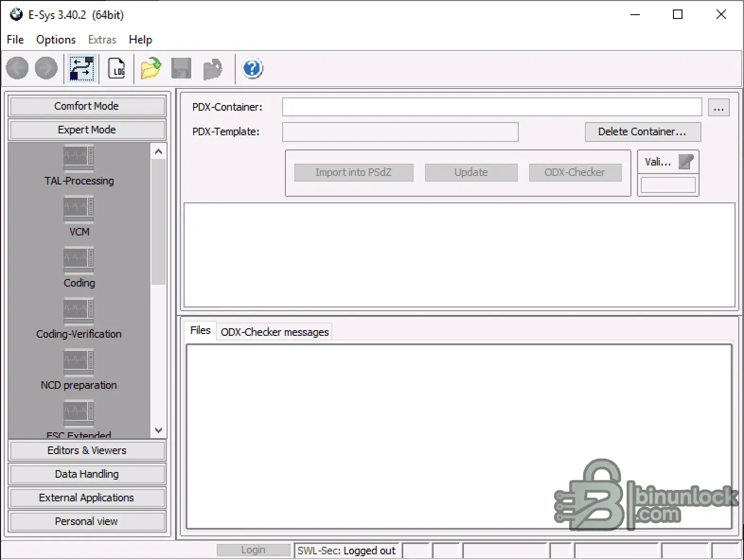Image resolution: width=744 pixels, height=560 pixels.
Task: Click the PDX-Template: label
Action: [x=226, y=131]
